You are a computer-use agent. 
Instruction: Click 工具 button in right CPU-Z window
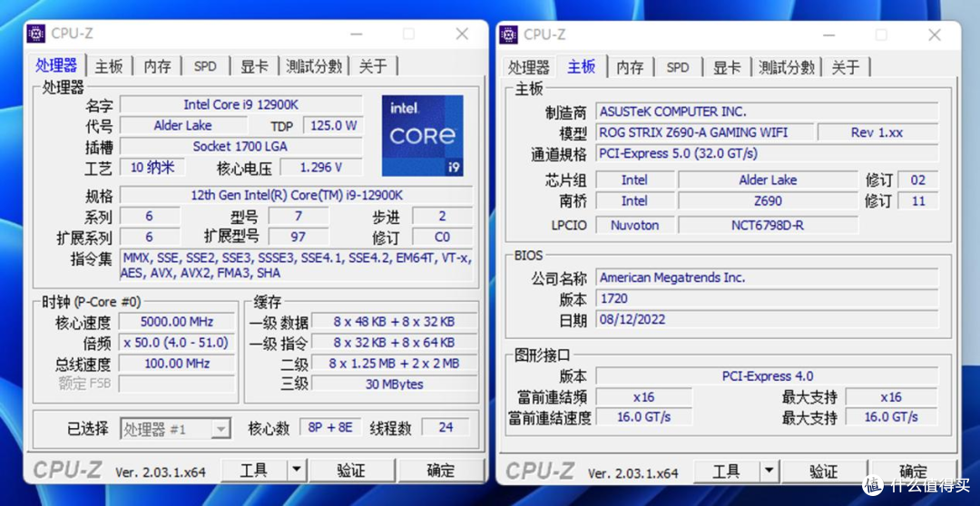[727, 471]
